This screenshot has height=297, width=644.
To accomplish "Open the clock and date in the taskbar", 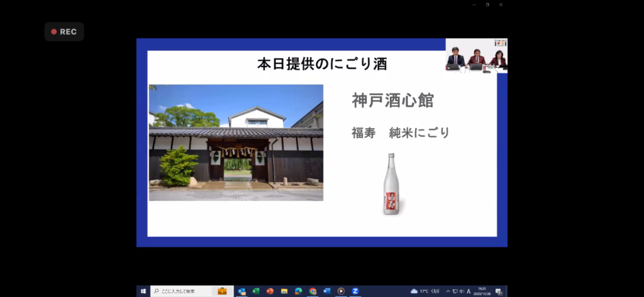I will pos(482,291).
